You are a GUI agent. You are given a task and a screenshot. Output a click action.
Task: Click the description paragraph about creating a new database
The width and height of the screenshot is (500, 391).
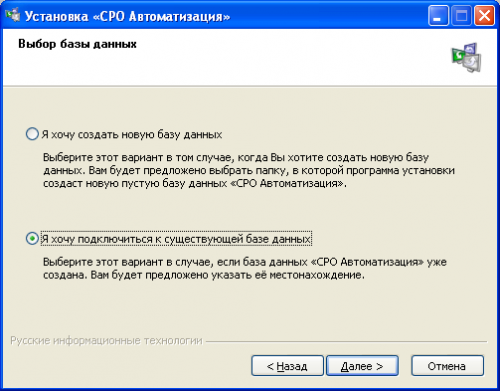(x=249, y=170)
